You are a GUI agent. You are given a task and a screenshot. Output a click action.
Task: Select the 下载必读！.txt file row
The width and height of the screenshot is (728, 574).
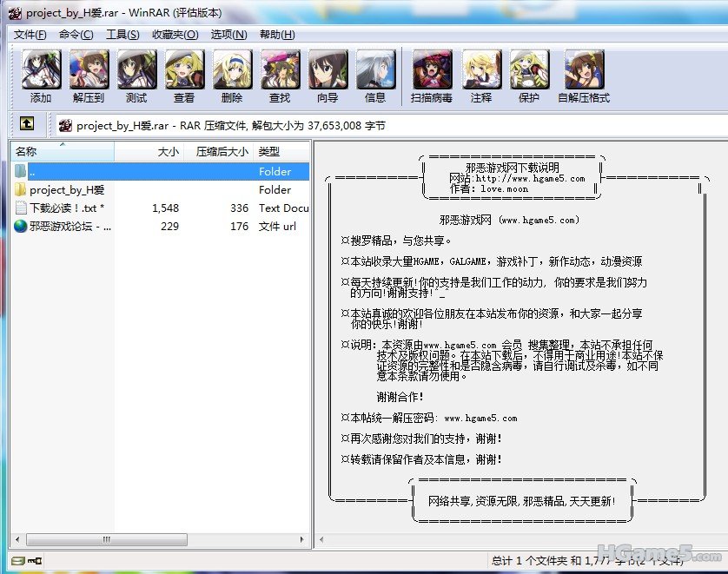[x=160, y=208]
